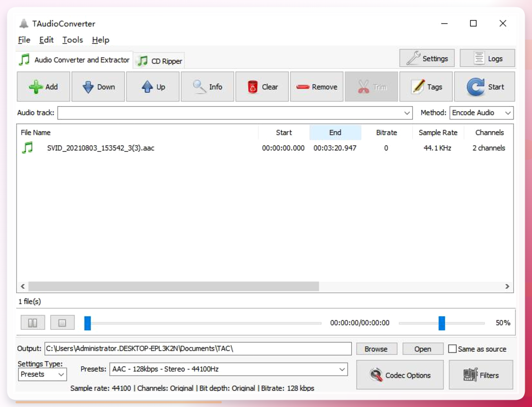Click Browse for output folder

(376, 349)
